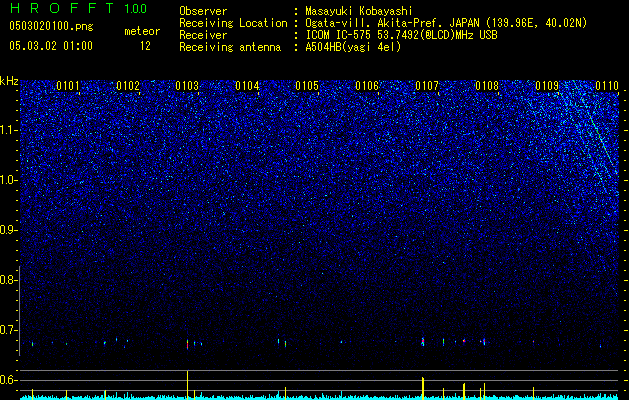Viewport: 629px width, 400px height.
Task: Select the receiver text ICOM IC-575 53.7492 MHz
Action: [x=401, y=35]
